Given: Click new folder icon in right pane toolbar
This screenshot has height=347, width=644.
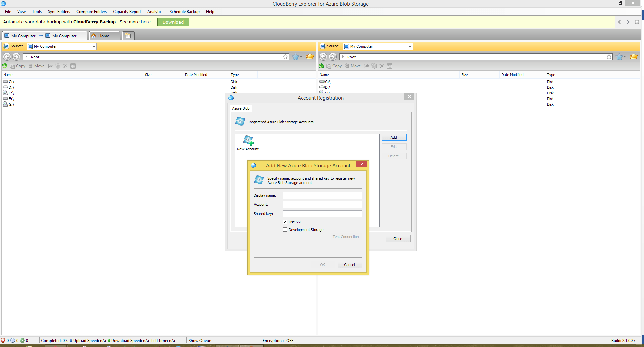Looking at the screenshot, I should click(374, 66).
